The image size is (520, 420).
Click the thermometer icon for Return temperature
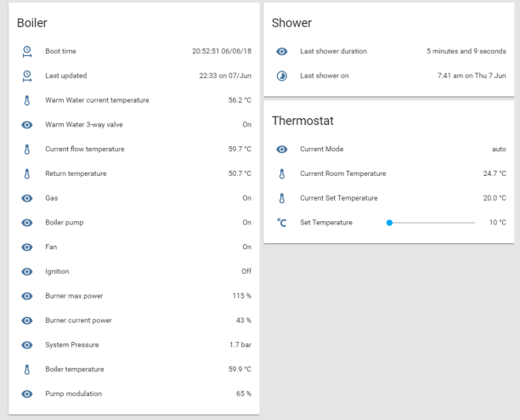(x=27, y=173)
